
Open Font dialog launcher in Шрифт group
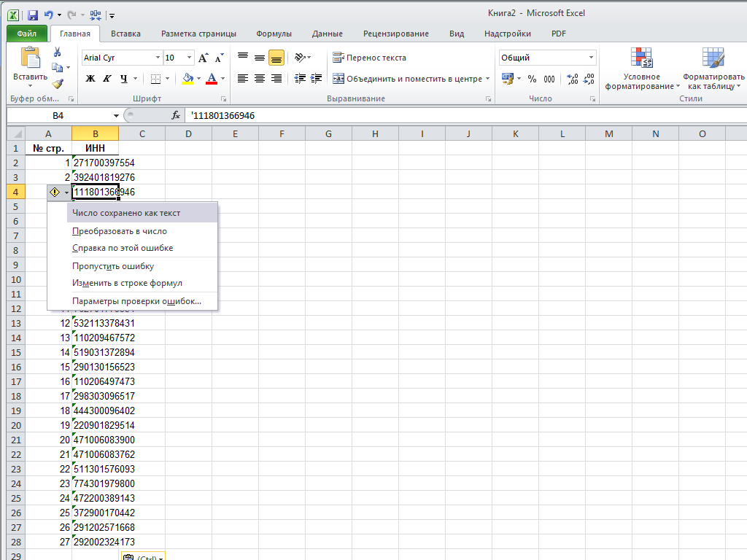click(223, 99)
